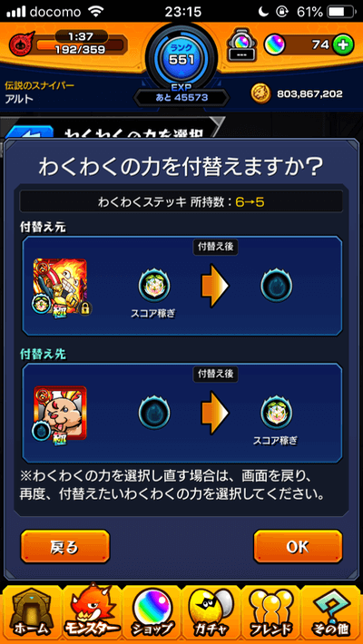The image size is (363, 644).
Task: Tap the stamina gauge 192/359 bar
Action: [x=80, y=44]
